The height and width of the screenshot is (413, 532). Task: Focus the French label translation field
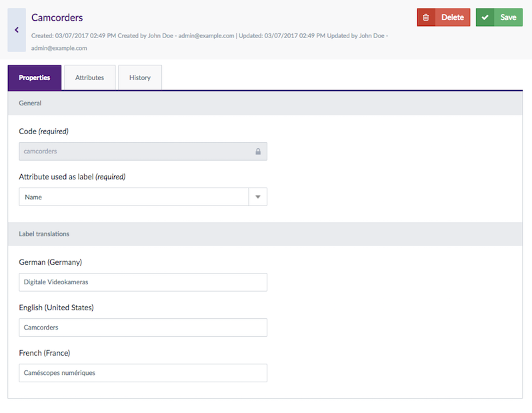[143, 373]
